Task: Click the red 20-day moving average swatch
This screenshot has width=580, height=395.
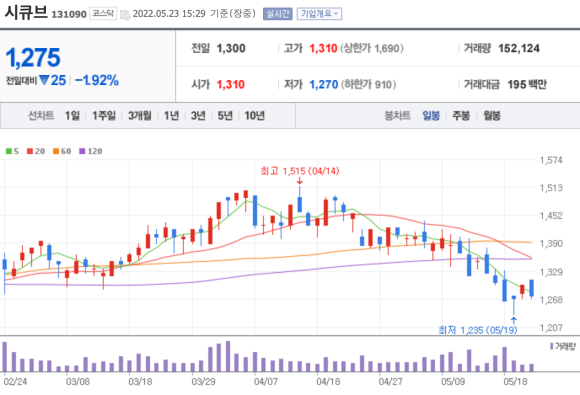Action: [30, 151]
